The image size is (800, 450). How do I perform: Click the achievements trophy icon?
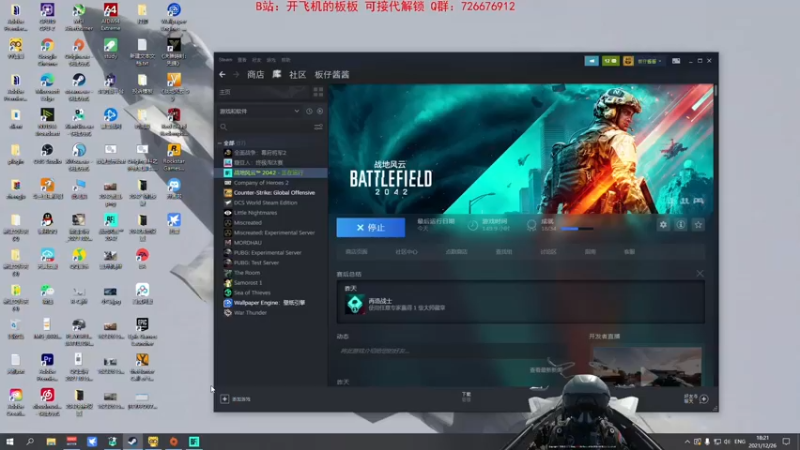pos(531,225)
